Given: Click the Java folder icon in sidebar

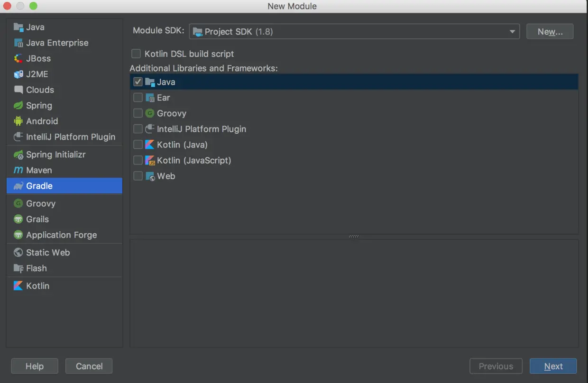Looking at the screenshot, I should point(18,27).
